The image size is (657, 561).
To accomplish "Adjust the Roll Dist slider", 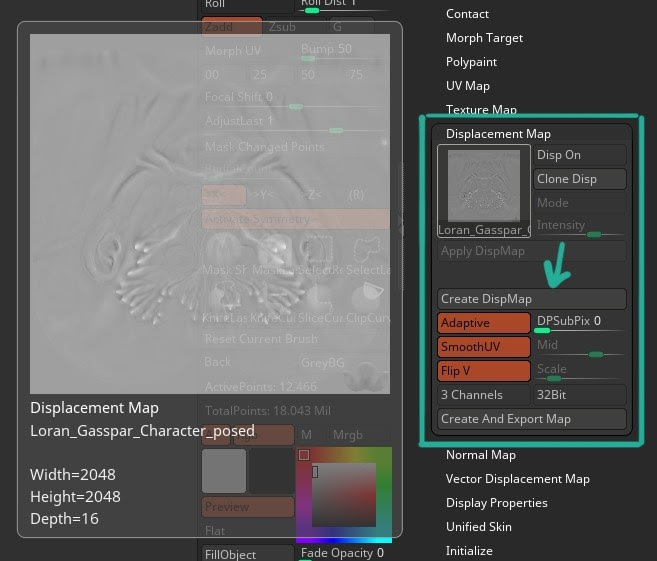I will point(343,5).
